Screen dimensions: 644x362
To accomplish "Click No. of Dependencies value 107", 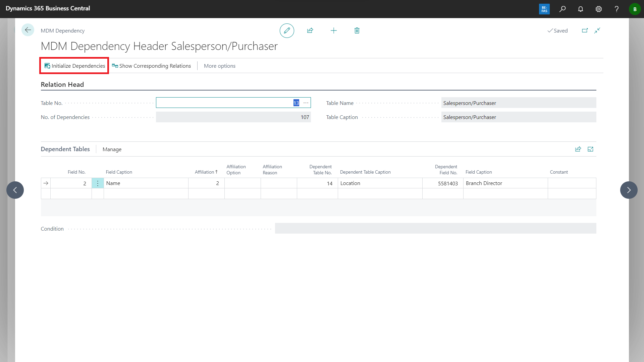I will click(x=233, y=117).
